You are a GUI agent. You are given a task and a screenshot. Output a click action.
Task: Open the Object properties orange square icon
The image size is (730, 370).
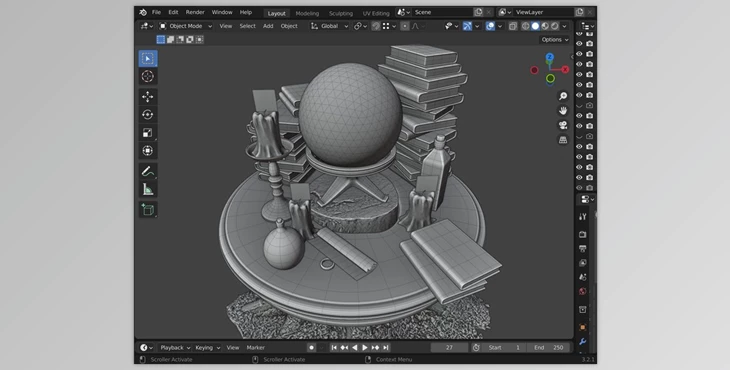[582, 327]
